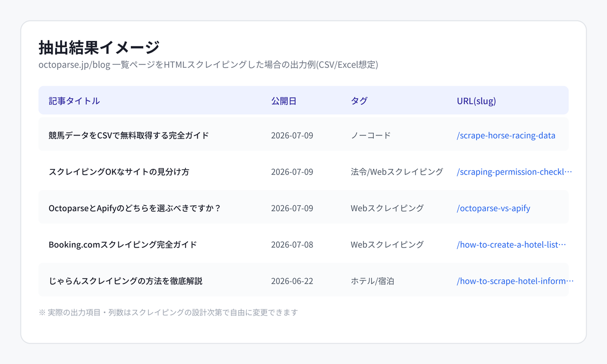The width and height of the screenshot is (607, 364).
Task: Click the 法令/Webスクレイピング tag cell
Action: (397, 172)
